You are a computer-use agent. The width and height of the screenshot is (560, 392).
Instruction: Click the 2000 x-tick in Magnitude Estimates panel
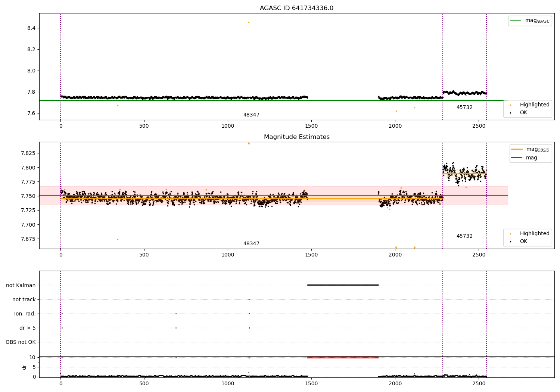tap(395, 255)
